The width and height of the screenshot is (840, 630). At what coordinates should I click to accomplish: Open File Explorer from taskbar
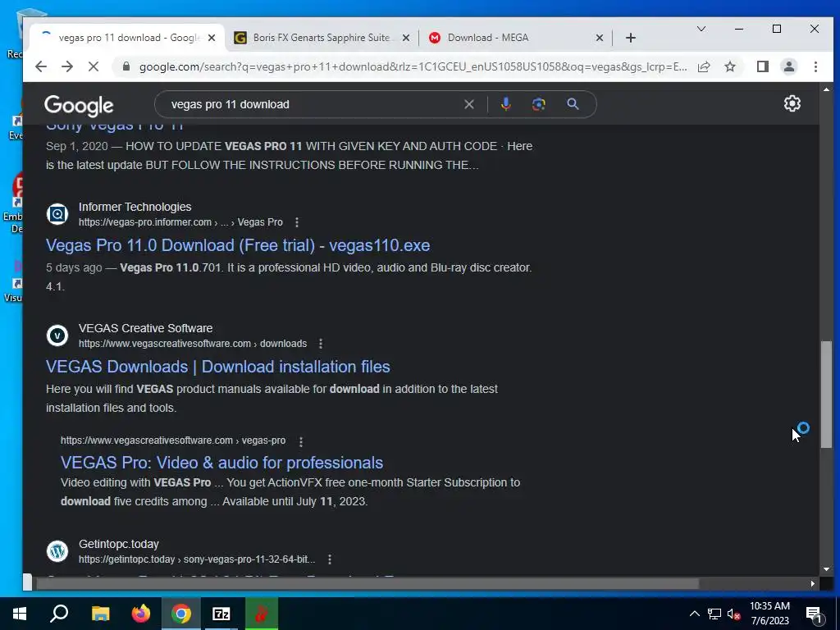point(100,614)
